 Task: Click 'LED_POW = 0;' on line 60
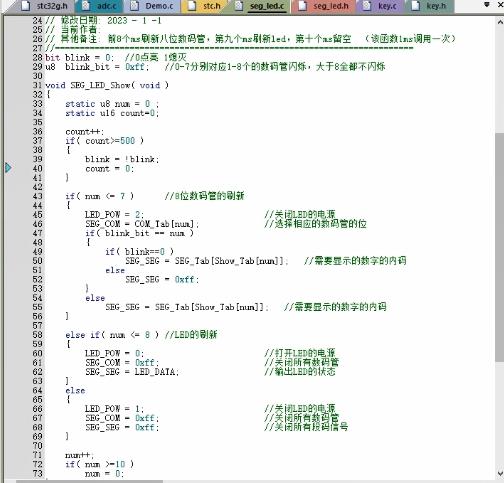pos(114,353)
